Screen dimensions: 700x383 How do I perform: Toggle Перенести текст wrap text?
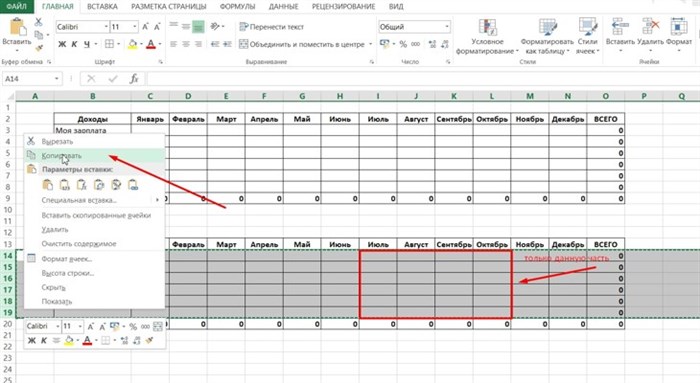click(x=271, y=27)
